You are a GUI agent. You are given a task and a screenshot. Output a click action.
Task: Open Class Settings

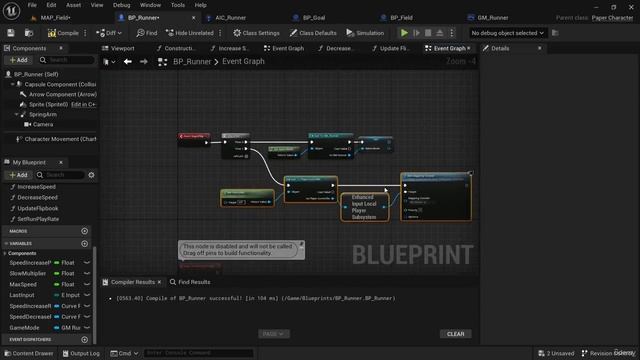(x=256, y=33)
